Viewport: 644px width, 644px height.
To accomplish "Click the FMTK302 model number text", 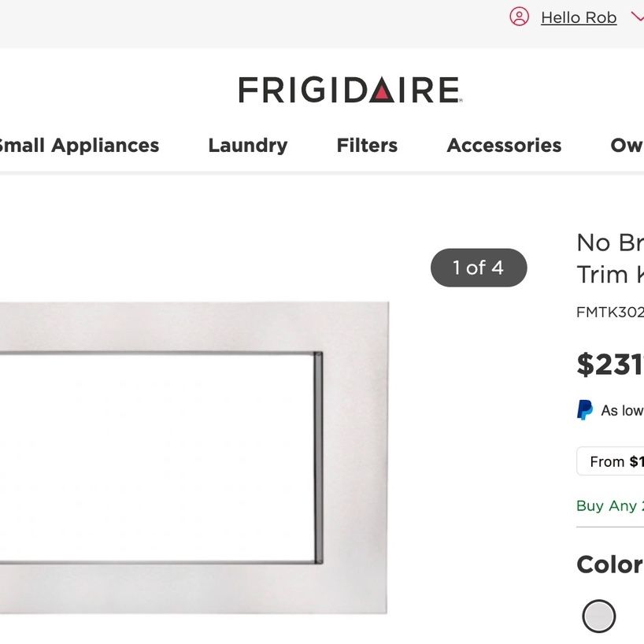I will (610, 312).
